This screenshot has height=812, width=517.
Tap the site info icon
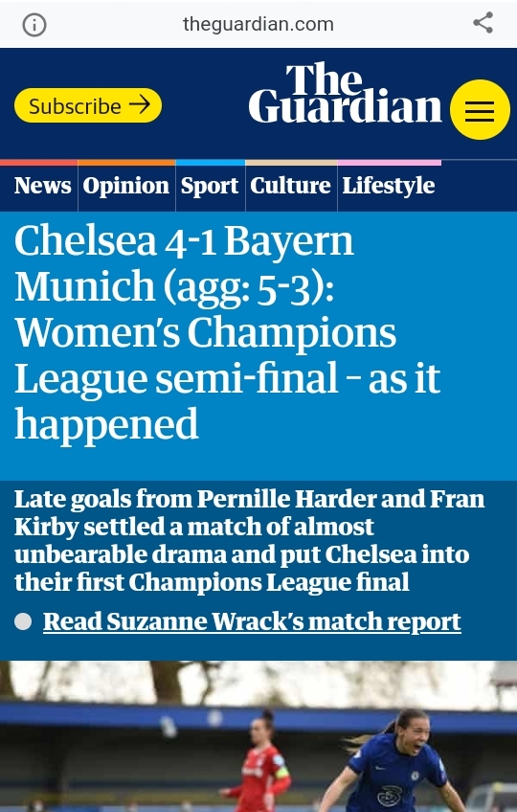[34, 24]
